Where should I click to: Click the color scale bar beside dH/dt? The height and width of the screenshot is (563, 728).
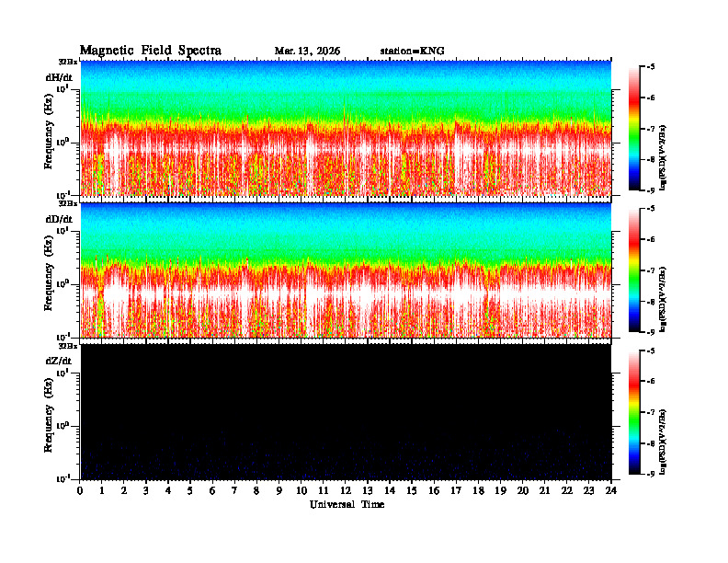pos(634,129)
